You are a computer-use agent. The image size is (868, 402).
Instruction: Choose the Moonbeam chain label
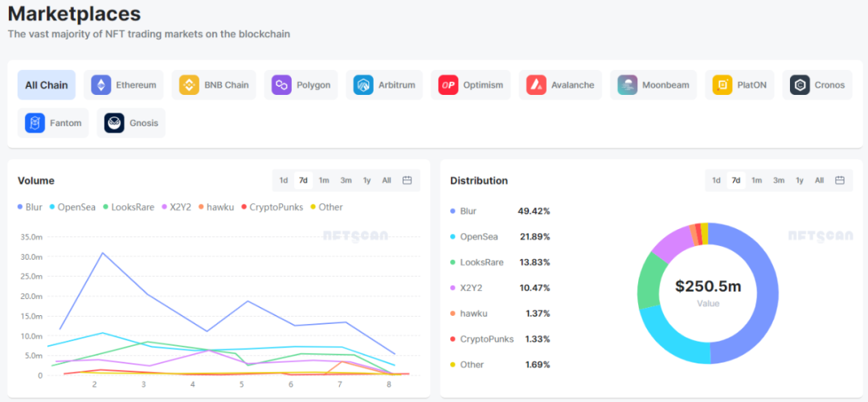click(x=666, y=85)
